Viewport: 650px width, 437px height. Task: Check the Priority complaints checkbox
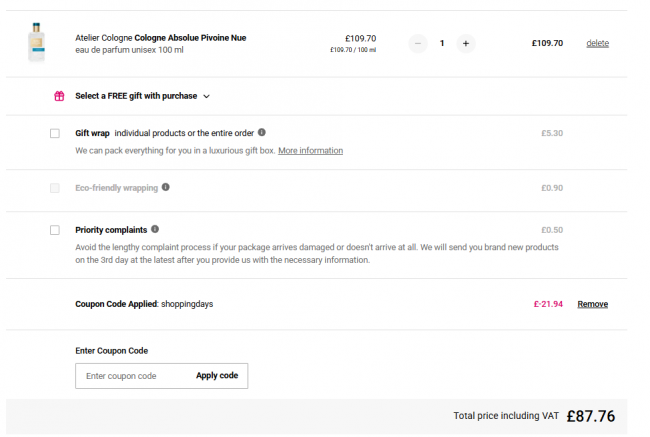(x=55, y=230)
